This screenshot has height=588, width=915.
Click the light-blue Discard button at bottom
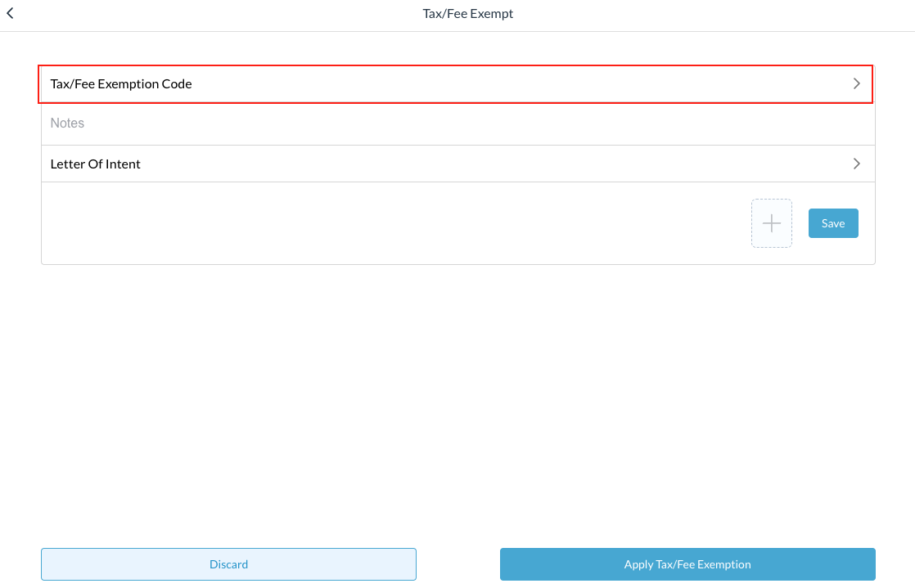(228, 564)
